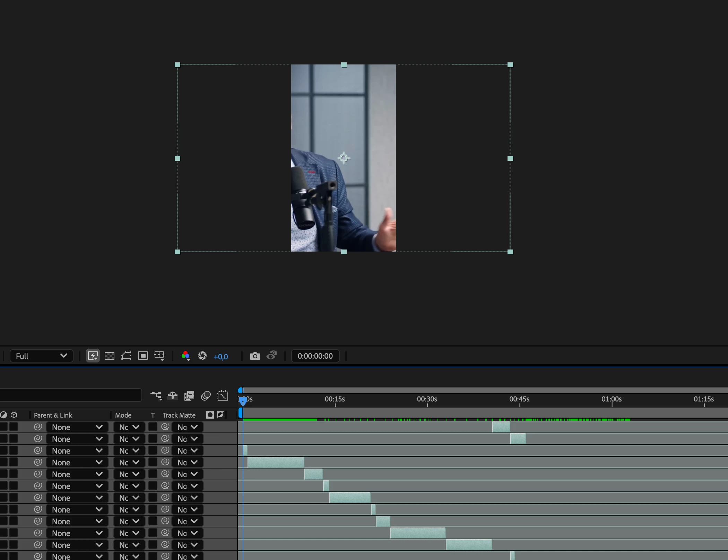Screen dimensions: 728x560
Task: Enable Motion Blur for layers icon
Action: click(x=206, y=396)
